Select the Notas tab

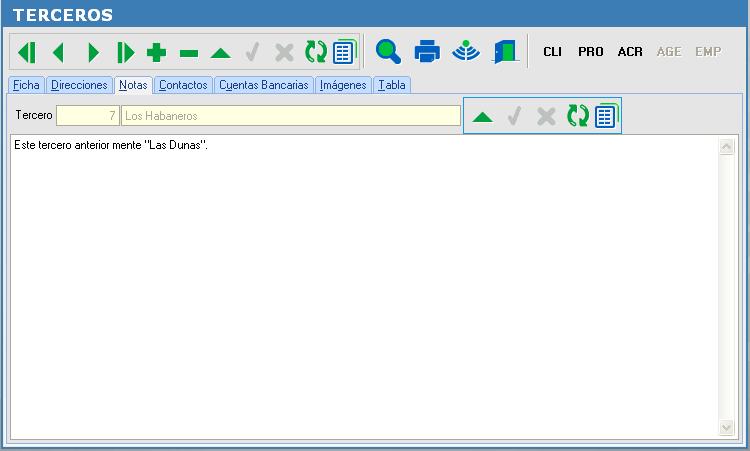point(133,85)
